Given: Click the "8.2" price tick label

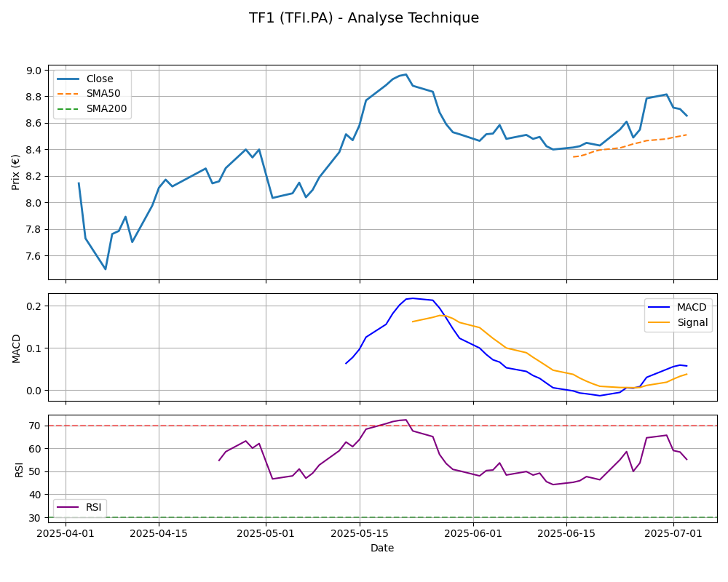Looking at the screenshot, I should (x=36, y=176).
